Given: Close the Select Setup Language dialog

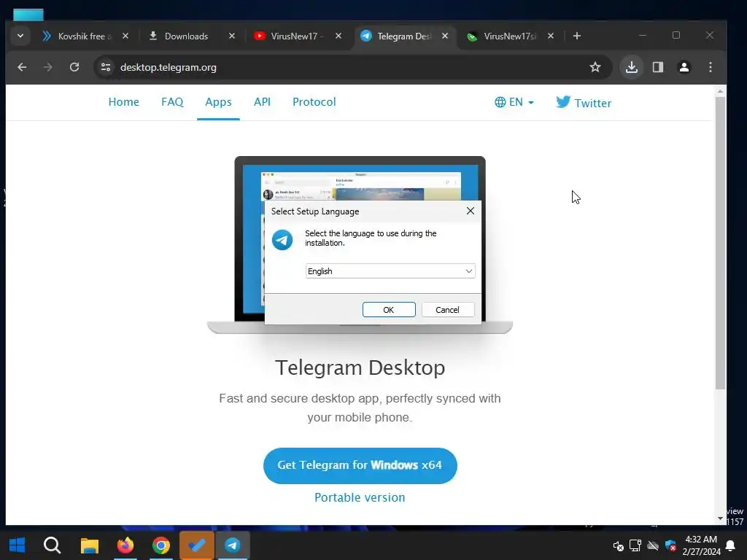Looking at the screenshot, I should (471, 211).
